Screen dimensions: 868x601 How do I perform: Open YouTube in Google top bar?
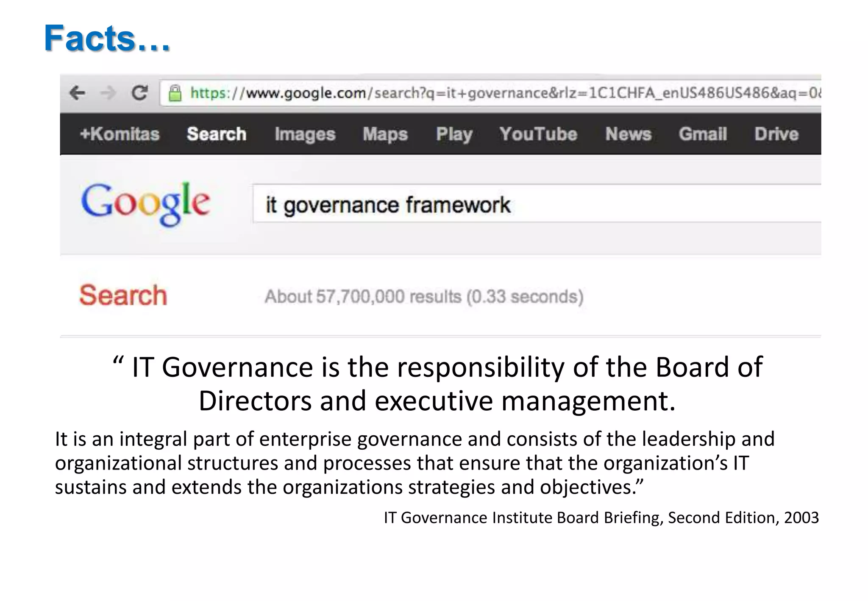538,134
